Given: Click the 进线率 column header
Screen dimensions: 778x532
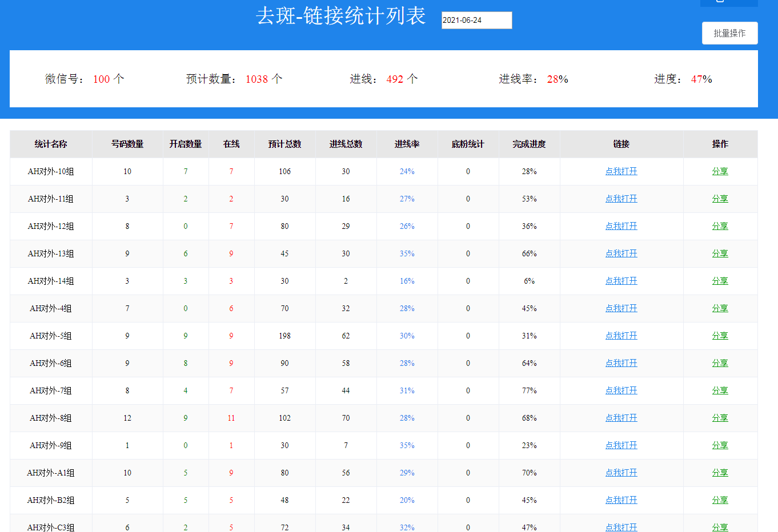Looking at the screenshot, I should (407, 144).
